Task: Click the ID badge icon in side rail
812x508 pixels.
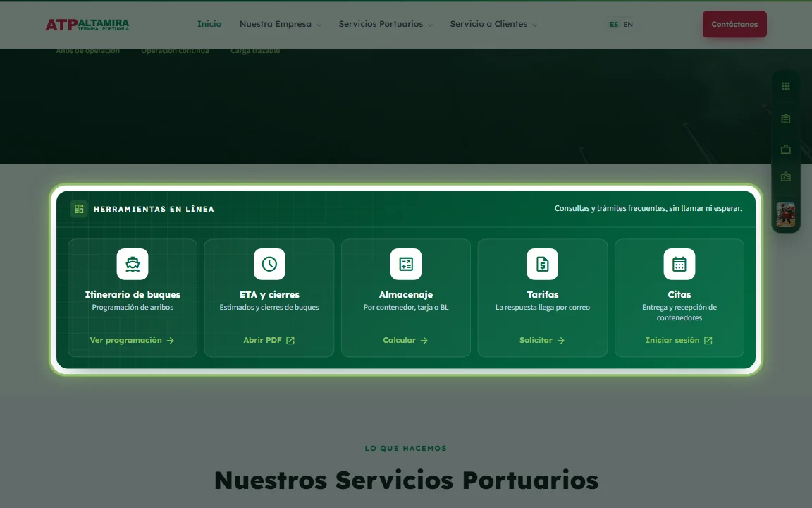Action: (x=786, y=177)
